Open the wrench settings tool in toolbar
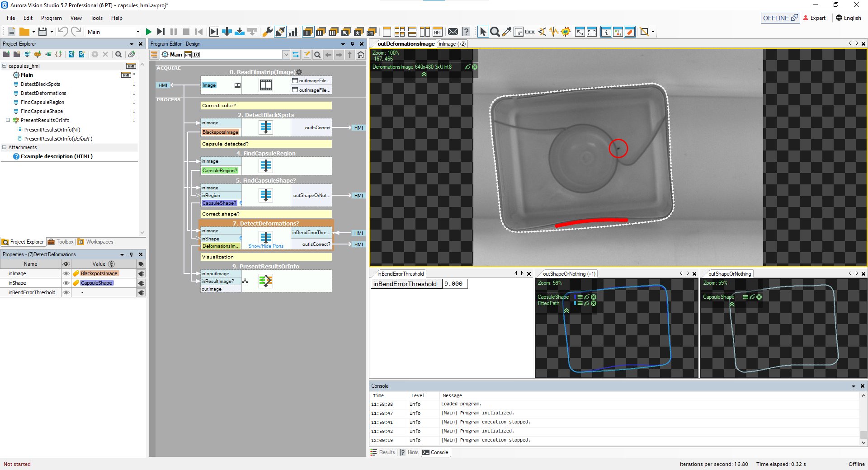 [267, 32]
